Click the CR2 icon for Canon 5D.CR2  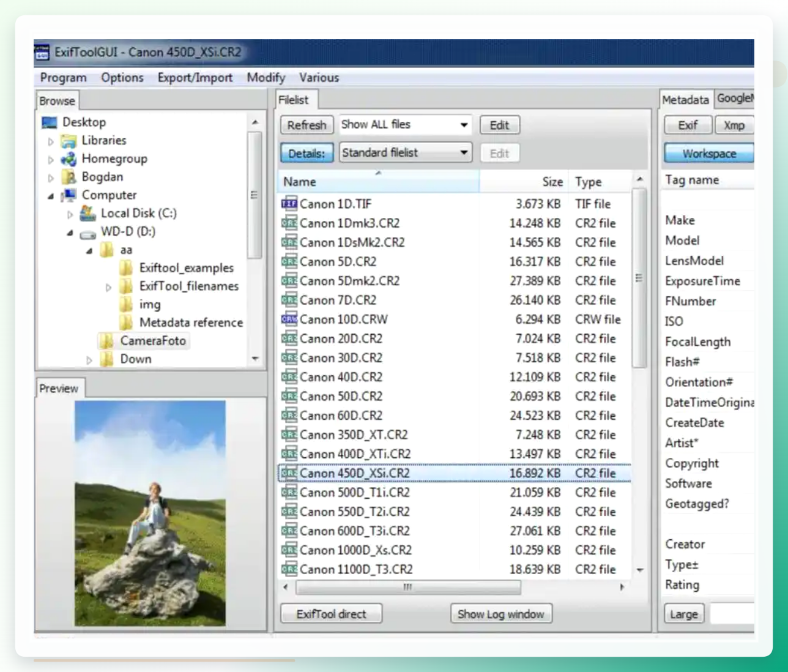(x=289, y=261)
